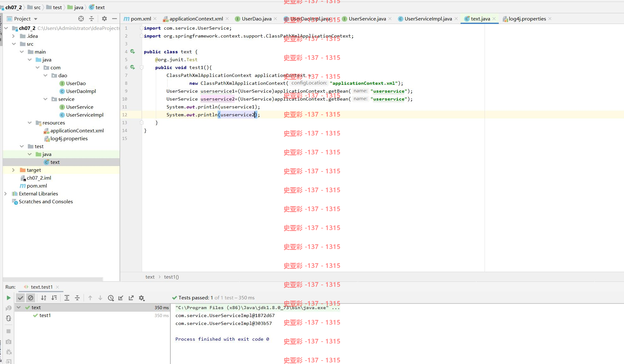Click the run gutter icon beside class text
The width and height of the screenshot is (624, 364).
[x=132, y=51]
